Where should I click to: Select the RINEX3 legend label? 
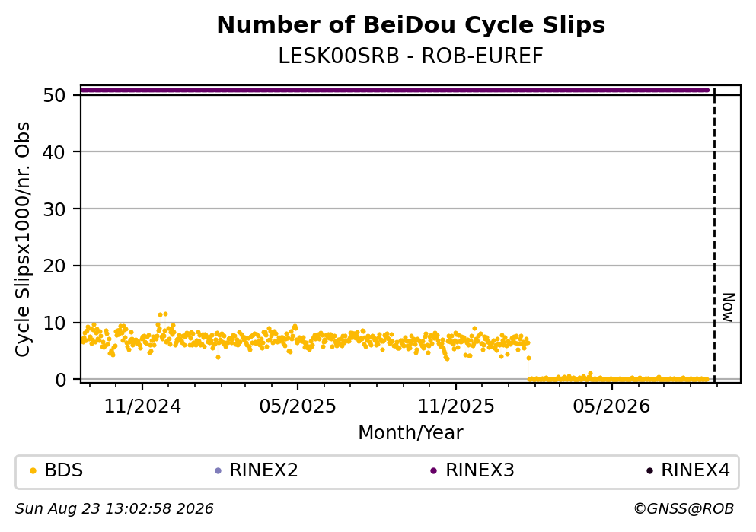pyautogui.click(x=480, y=470)
